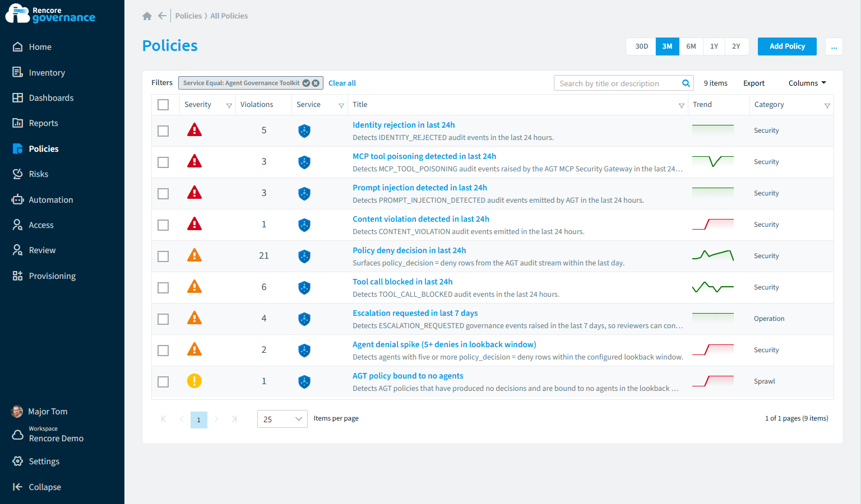Click the home breadcrumb icon

point(147,16)
